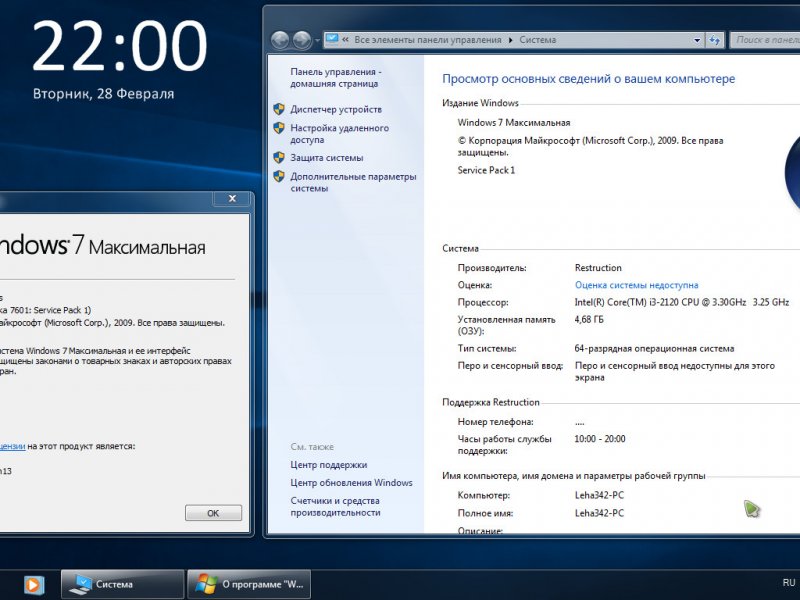Open 'Панель управления - домашняя страница'
Screen dimensions: 800x600
(336, 78)
